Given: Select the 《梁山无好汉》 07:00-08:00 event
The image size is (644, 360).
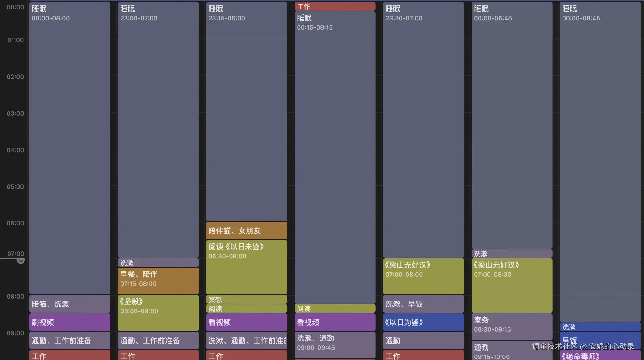Looking at the screenshot, I should pyautogui.click(x=423, y=276).
